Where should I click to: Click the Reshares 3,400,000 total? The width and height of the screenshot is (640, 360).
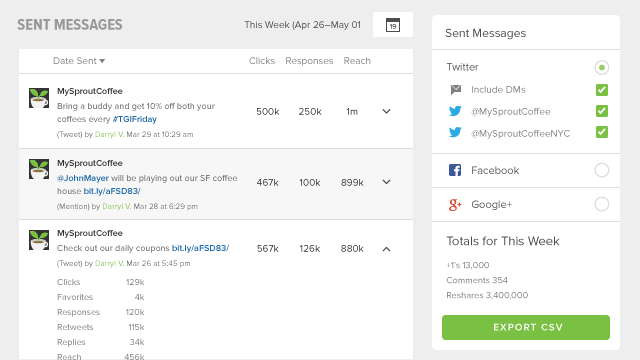487,296
